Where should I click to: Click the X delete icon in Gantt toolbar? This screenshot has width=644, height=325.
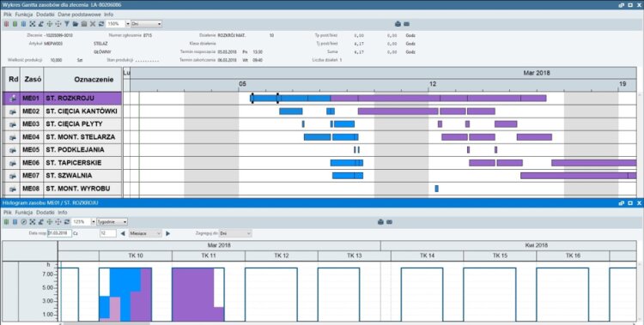pyautogui.click(x=93, y=24)
